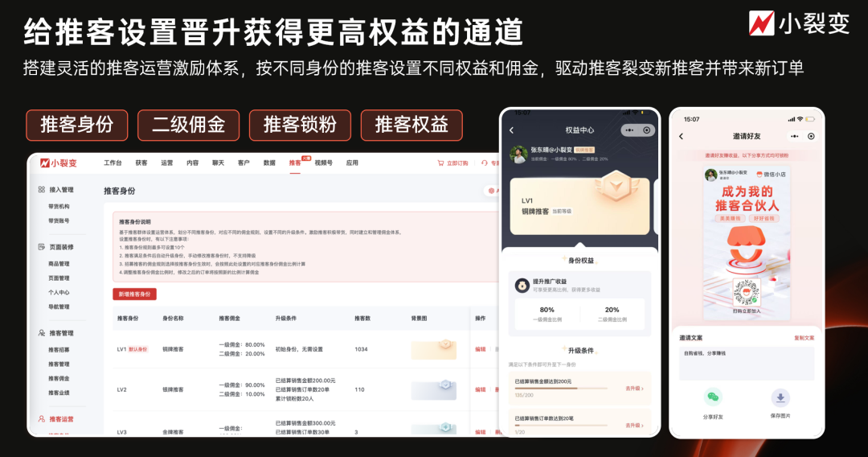
Task: Click the 立即订购 shopping cart icon
Action: [440, 163]
